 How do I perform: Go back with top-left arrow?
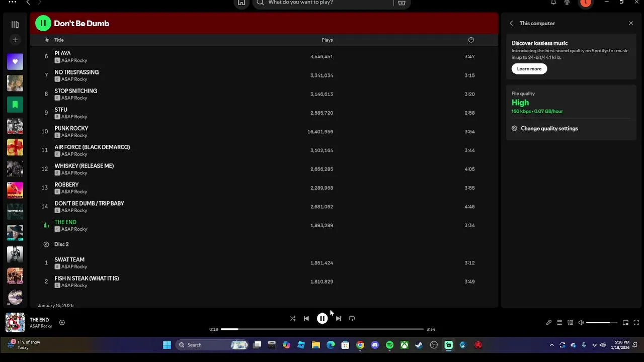pyautogui.click(x=28, y=3)
